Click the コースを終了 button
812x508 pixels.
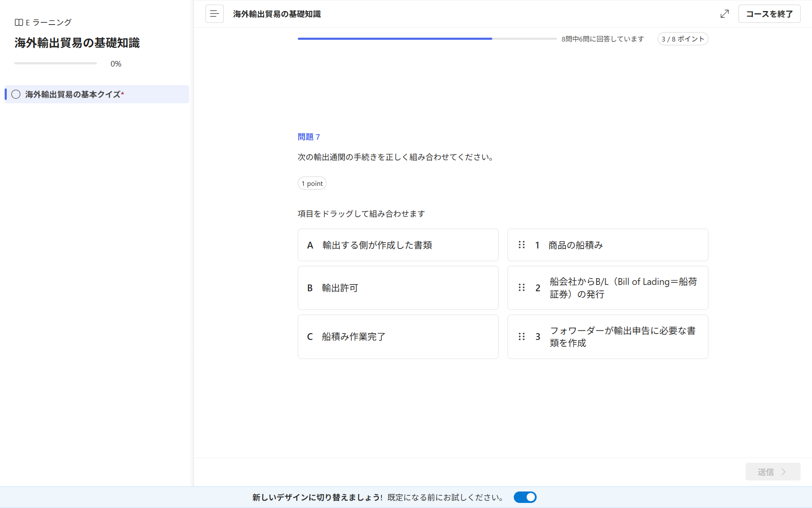(x=769, y=14)
